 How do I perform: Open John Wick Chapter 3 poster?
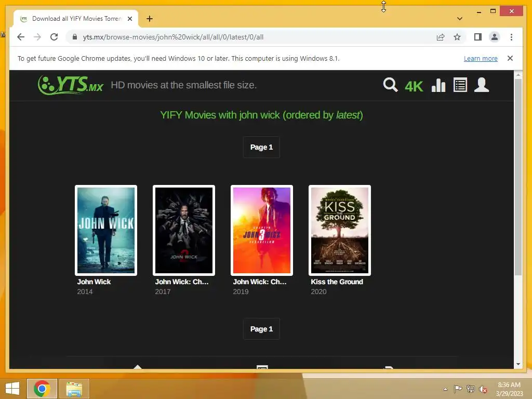(262, 230)
